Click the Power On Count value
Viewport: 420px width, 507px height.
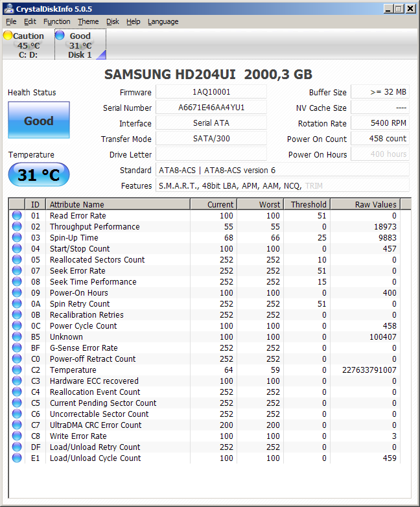click(380, 138)
